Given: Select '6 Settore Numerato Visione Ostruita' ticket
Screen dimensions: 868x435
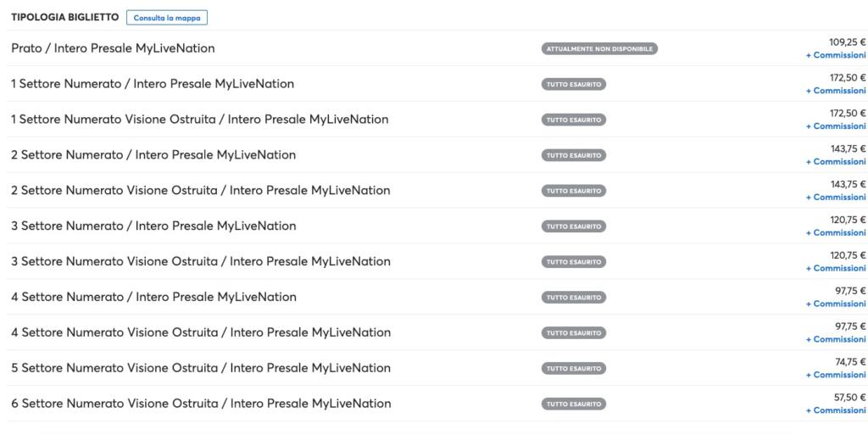Looking at the screenshot, I should click(x=200, y=404).
